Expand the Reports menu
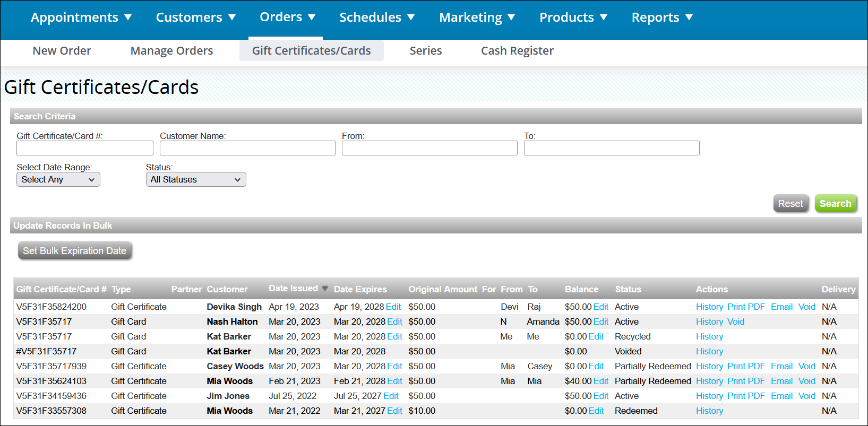The height and width of the screenshot is (426, 868). tap(661, 18)
